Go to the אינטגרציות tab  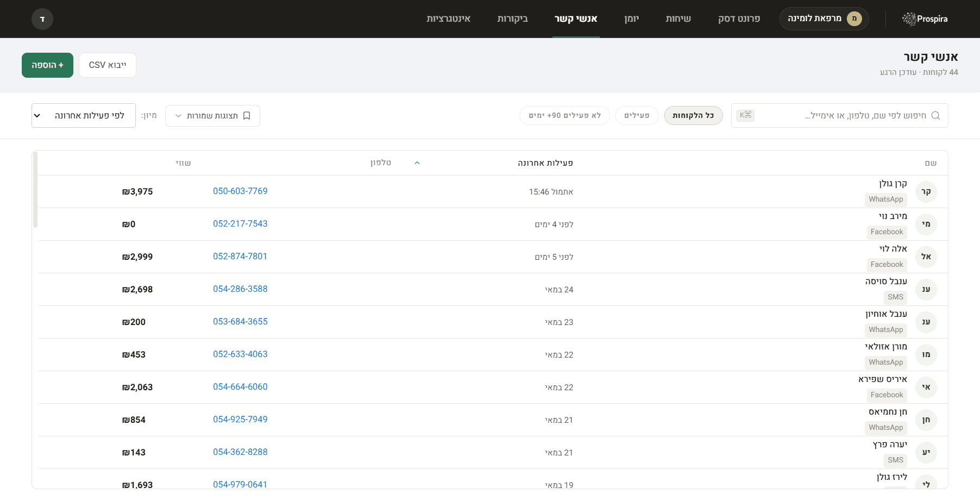coord(448,19)
